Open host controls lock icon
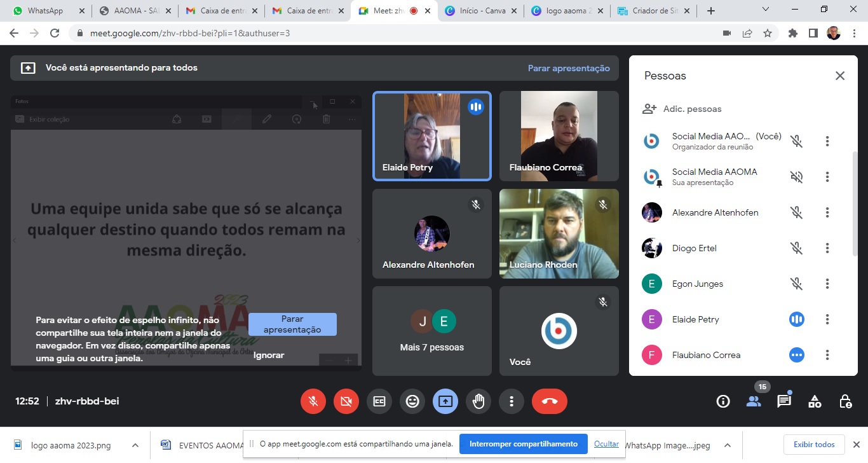The image size is (868, 463). [845, 401]
